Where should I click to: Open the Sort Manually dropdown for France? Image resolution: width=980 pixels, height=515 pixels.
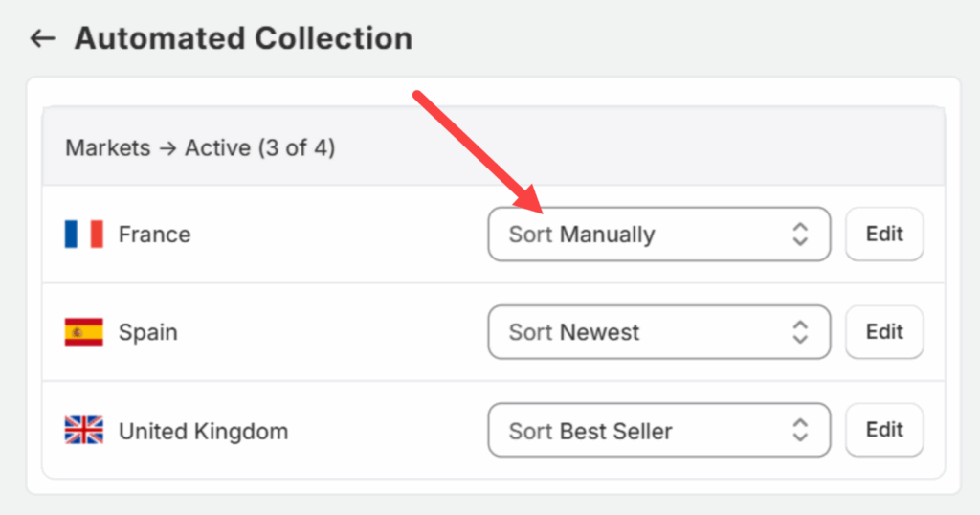(658, 235)
